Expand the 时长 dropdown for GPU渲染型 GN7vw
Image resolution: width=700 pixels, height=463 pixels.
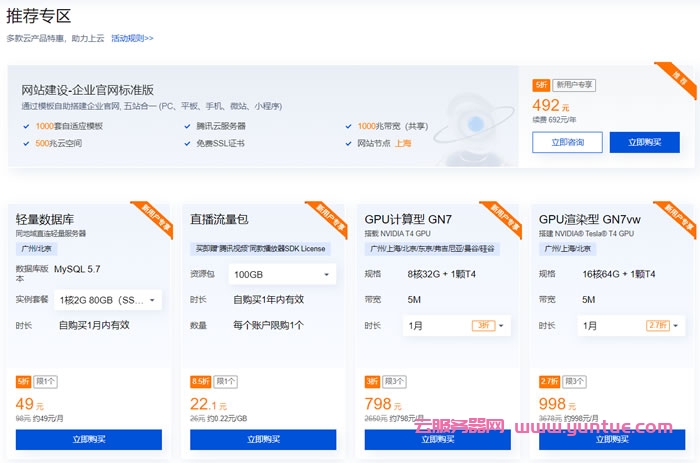[630, 325]
